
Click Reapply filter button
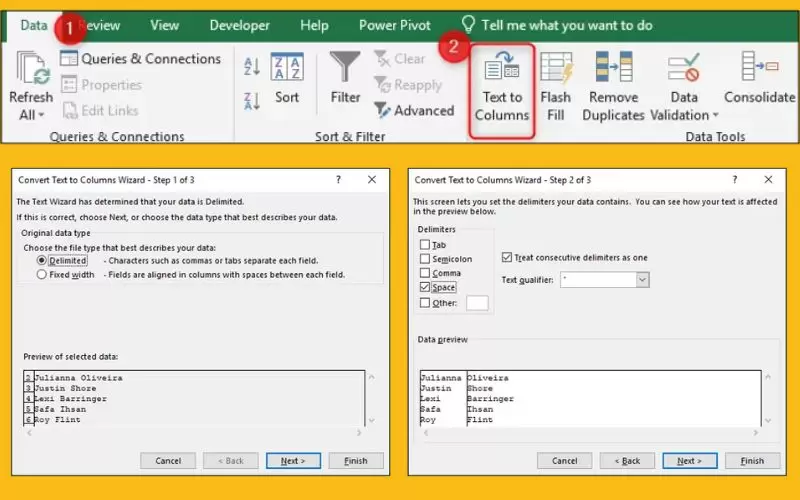[408, 85]
